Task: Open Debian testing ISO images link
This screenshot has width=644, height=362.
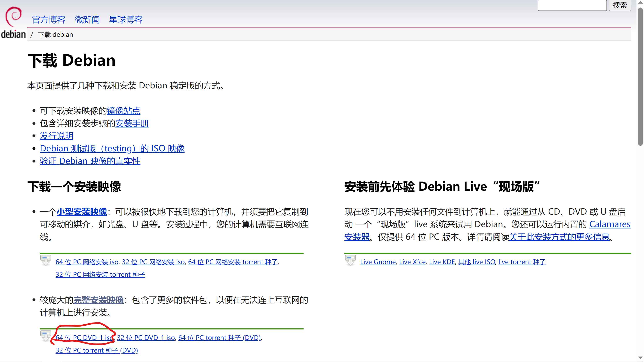Action: point(112,148)
